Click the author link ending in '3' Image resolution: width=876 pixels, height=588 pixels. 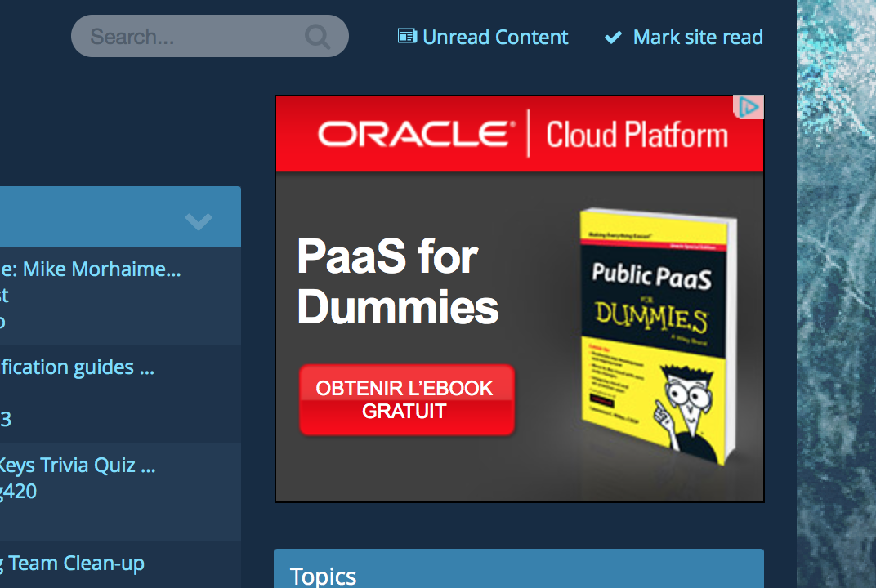6,420
